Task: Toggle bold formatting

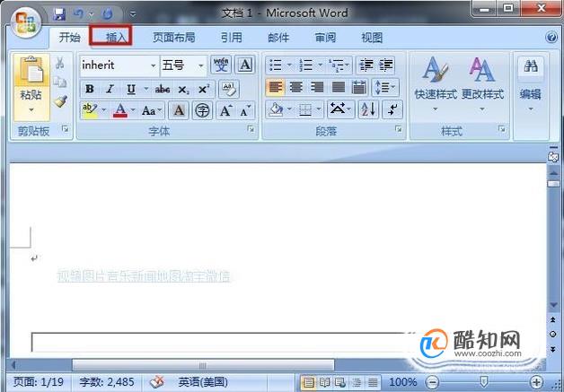Action: [x=90, y=89]
